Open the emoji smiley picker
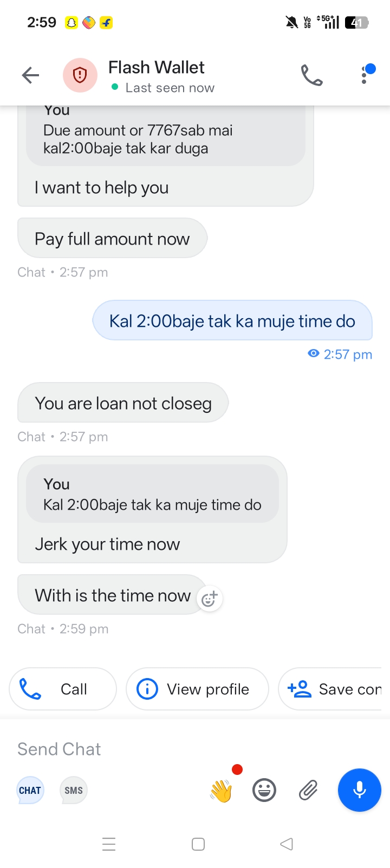 tap(264, 791)
